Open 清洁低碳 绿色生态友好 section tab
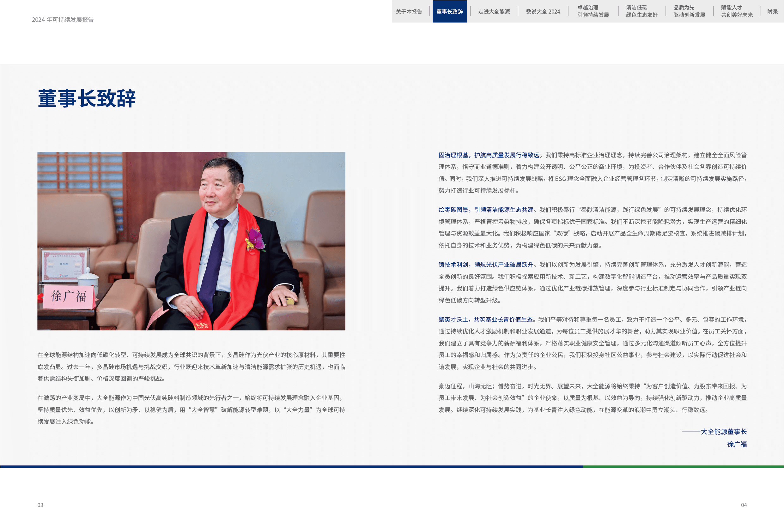 [x=641, y=11]
